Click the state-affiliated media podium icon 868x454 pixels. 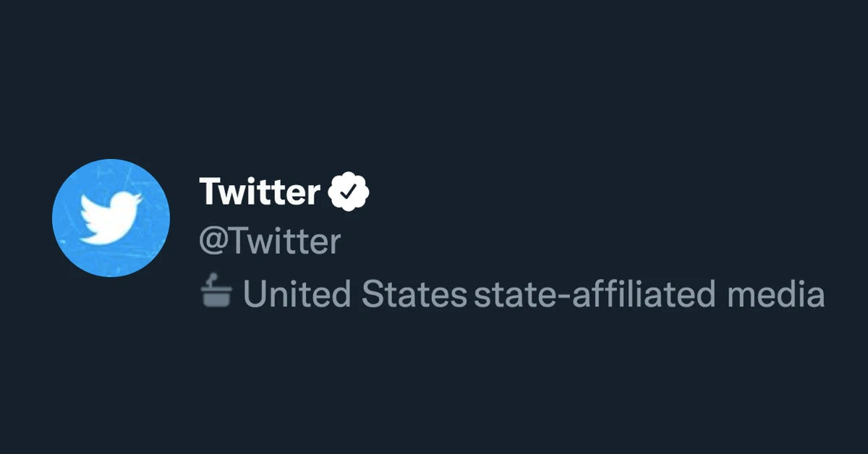[x=216, y=293]
